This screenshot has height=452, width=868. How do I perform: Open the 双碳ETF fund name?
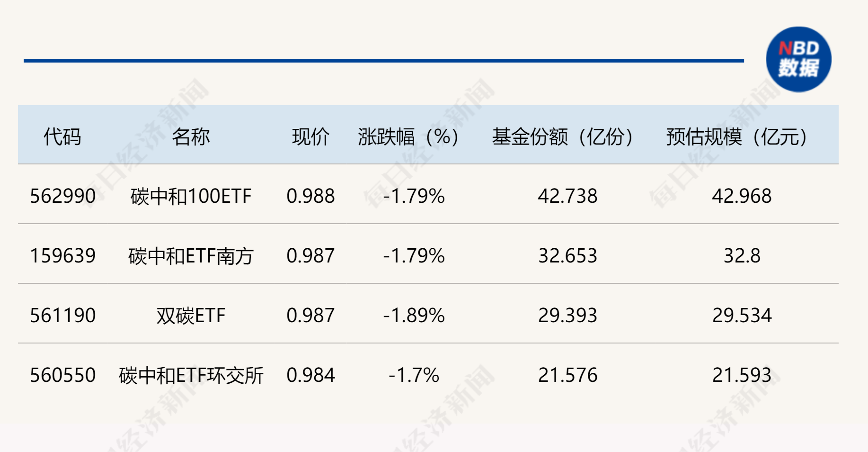tap(191, 316)
